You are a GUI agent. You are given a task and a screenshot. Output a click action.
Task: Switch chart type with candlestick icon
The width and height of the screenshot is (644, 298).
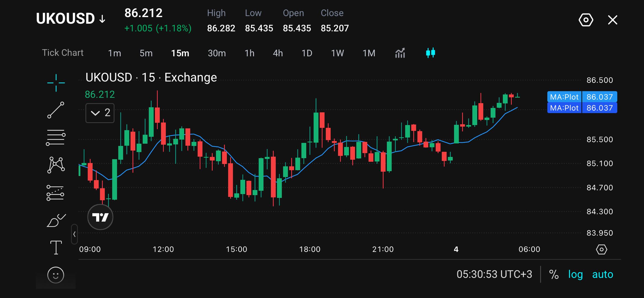point(430,53)
